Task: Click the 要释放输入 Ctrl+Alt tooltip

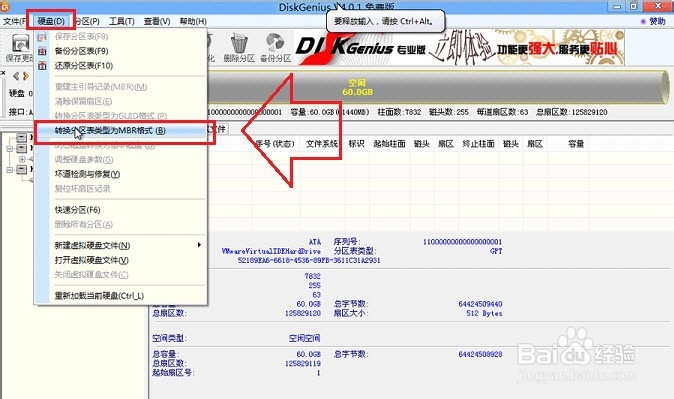Action: click(x=386, y=21)
